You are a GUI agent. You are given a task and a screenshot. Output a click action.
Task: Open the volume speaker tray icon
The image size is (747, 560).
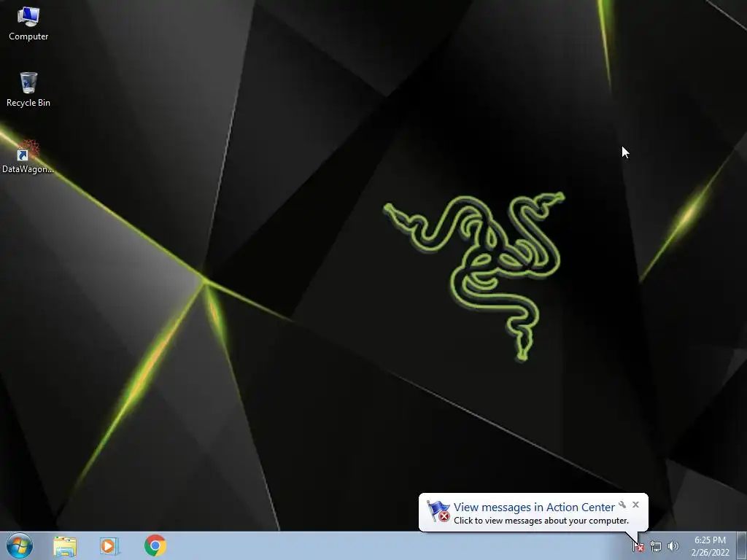(673, 546)
